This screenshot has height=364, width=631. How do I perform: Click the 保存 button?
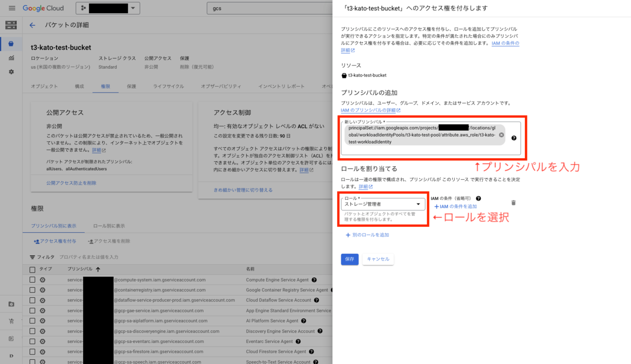[350, 259]
